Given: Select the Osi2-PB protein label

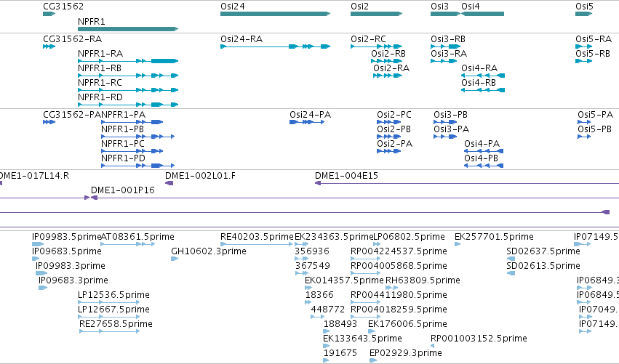Looking at the screenshot, I should [x=394, y=129].
